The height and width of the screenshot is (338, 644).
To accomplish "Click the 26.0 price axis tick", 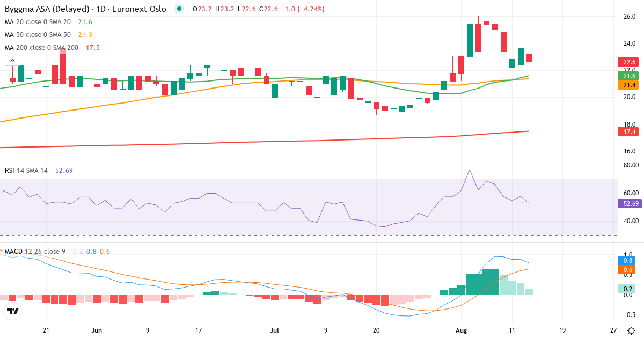I will (629, 17).
